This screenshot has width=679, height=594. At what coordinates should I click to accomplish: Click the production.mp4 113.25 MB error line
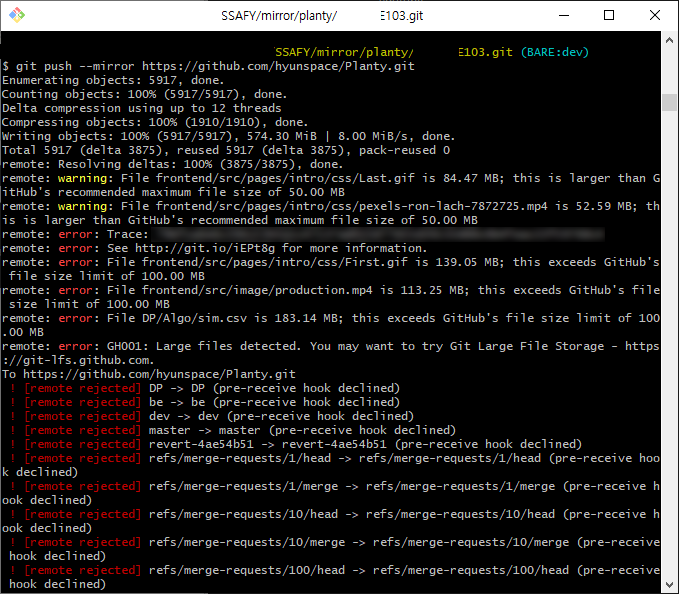coord(331,297)
